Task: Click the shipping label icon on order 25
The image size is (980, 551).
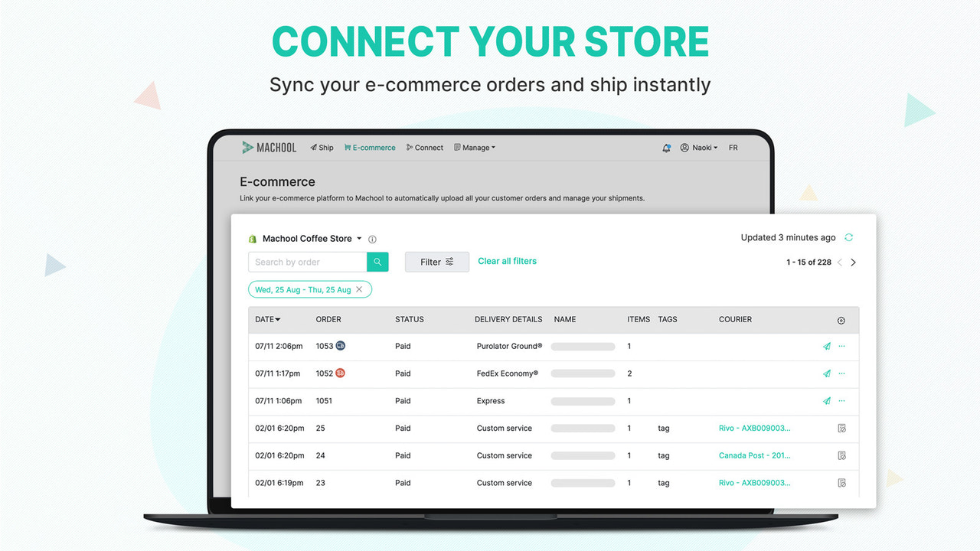Action: click(841, 428)
